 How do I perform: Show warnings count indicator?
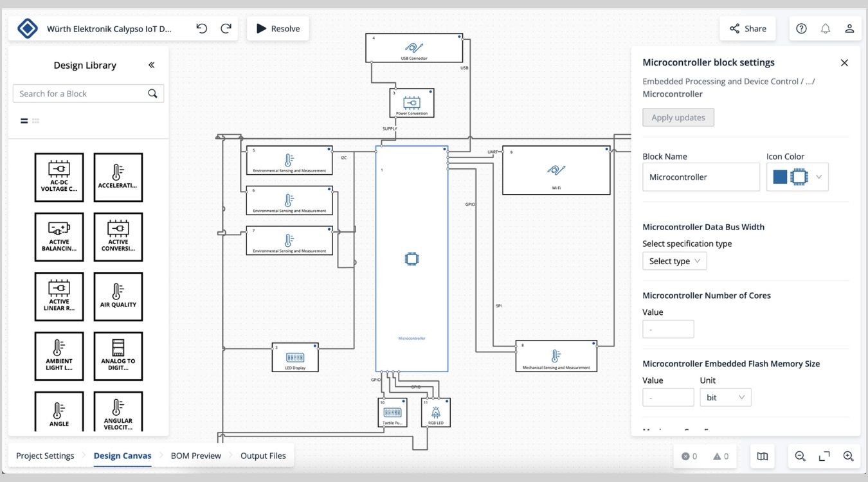point(721,456)
